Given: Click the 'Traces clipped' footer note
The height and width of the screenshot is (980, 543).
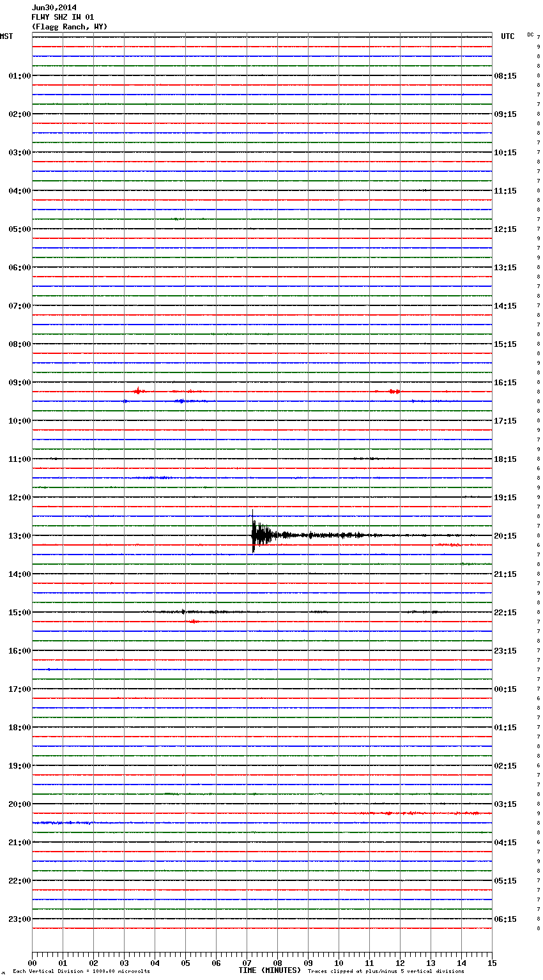Looking at the screenshot, I should (386, 972).
